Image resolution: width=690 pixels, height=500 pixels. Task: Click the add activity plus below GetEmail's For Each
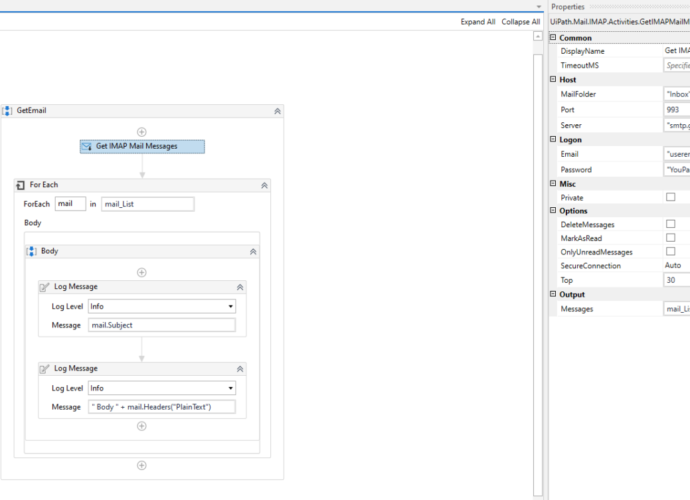coord(142,465)
